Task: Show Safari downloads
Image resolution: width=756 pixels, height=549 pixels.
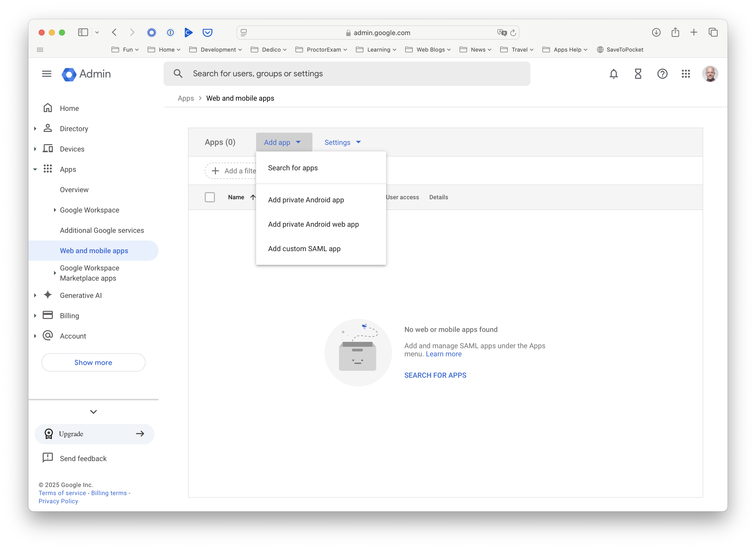Action: (656, 32)
